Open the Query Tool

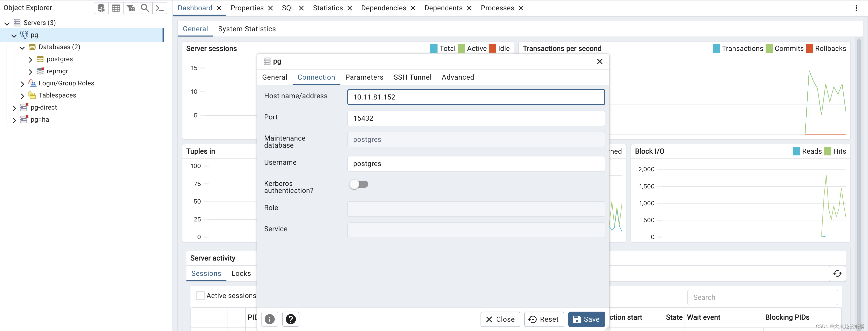pyautogui.click(x=101, y=8)
